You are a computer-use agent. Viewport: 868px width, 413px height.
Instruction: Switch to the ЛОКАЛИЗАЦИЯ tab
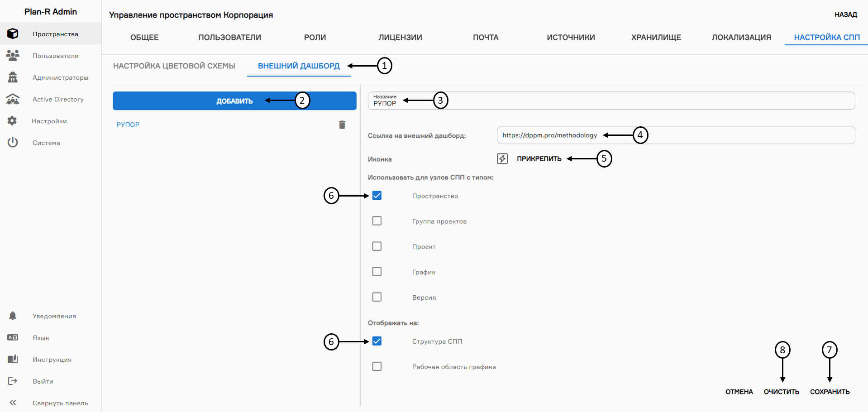pos(741,37)
